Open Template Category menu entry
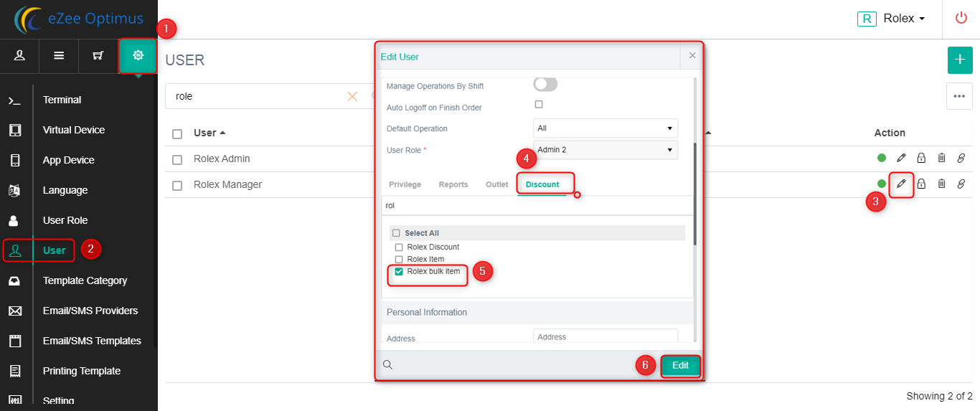 [x=85, y=280]
